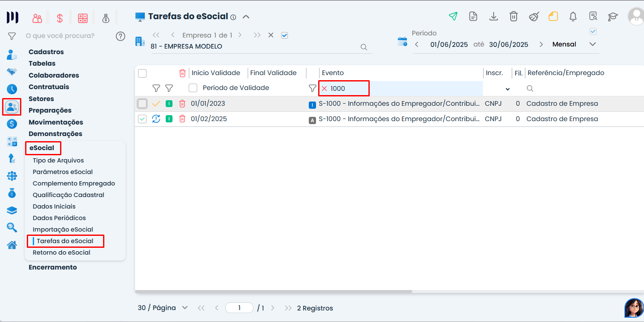Open the graduation cap training icon
The height and width of the screenshot is (322, 644).
click(613, 17)
